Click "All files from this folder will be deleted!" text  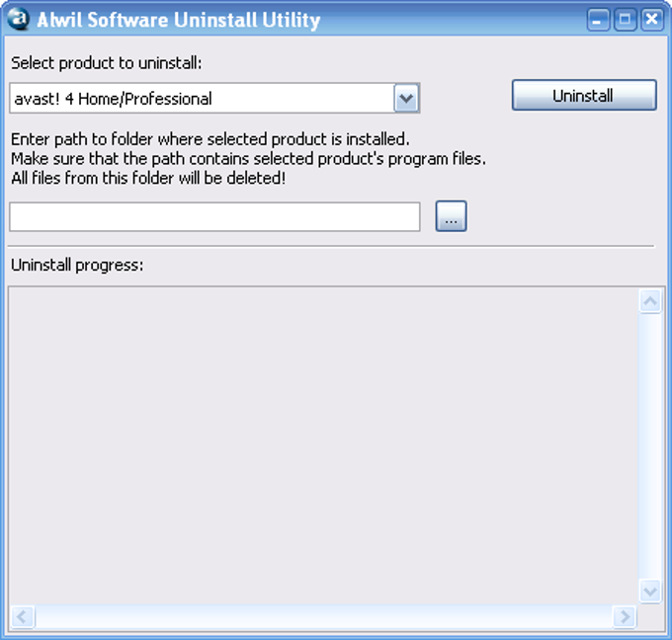[148, 178]
